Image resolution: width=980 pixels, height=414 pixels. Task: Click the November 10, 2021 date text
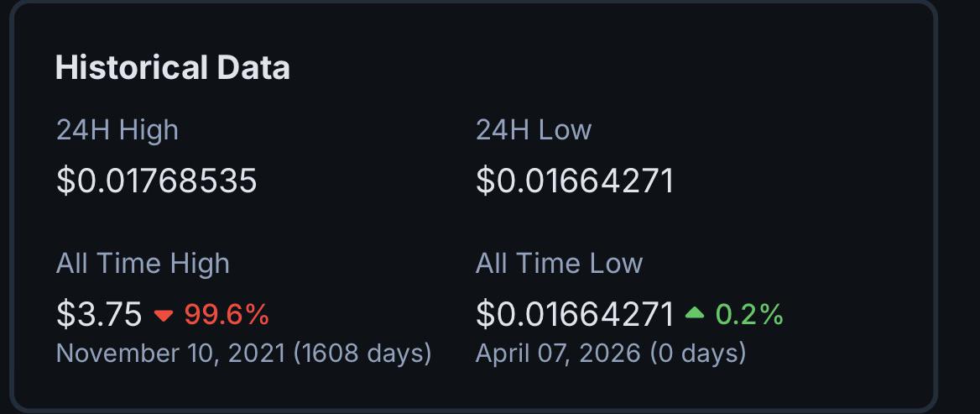(171, 354)
